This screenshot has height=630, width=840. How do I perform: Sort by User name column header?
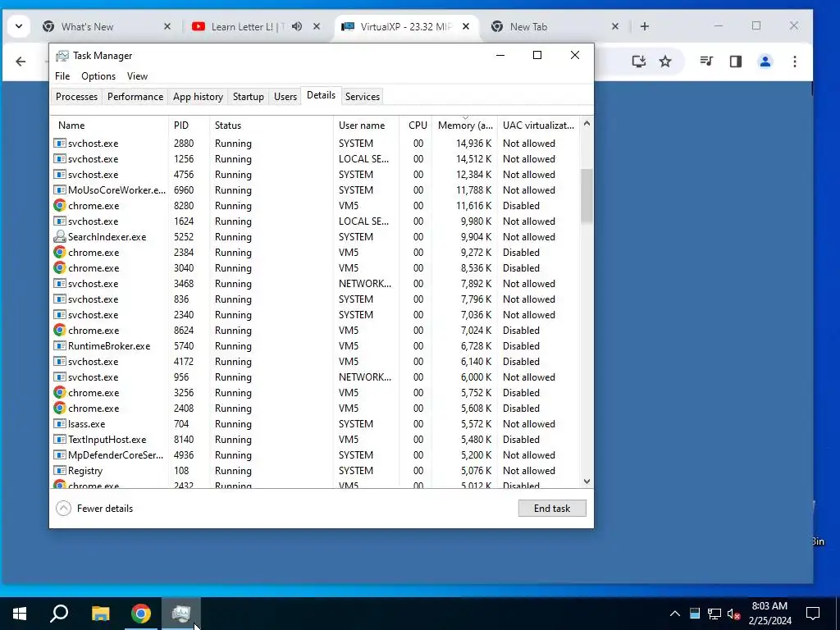(366, 126)
